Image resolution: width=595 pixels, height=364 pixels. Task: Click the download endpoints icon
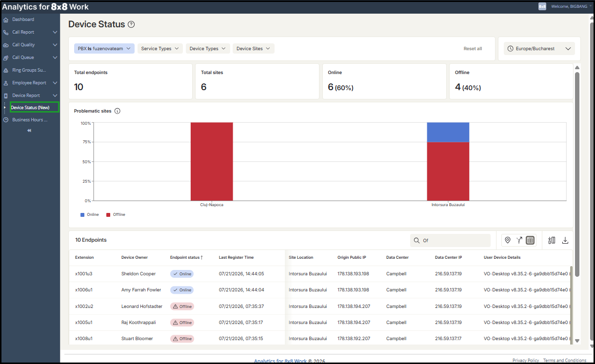[565, 240]
